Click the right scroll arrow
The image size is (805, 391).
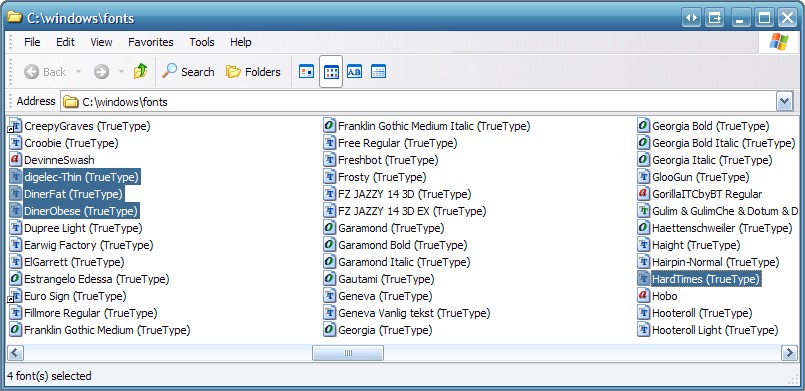[789, 353]
